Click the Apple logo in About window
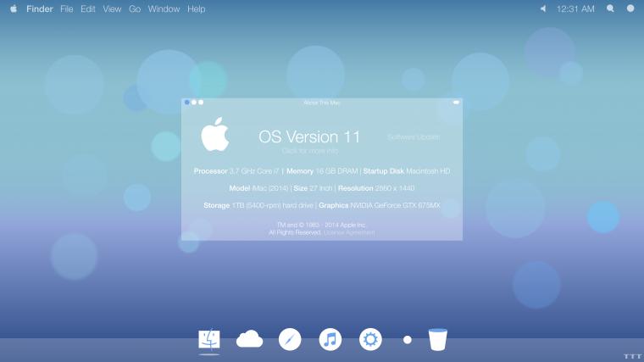This screenshot has width=644, height=362. pyautogui.click(x=214, y=134)
